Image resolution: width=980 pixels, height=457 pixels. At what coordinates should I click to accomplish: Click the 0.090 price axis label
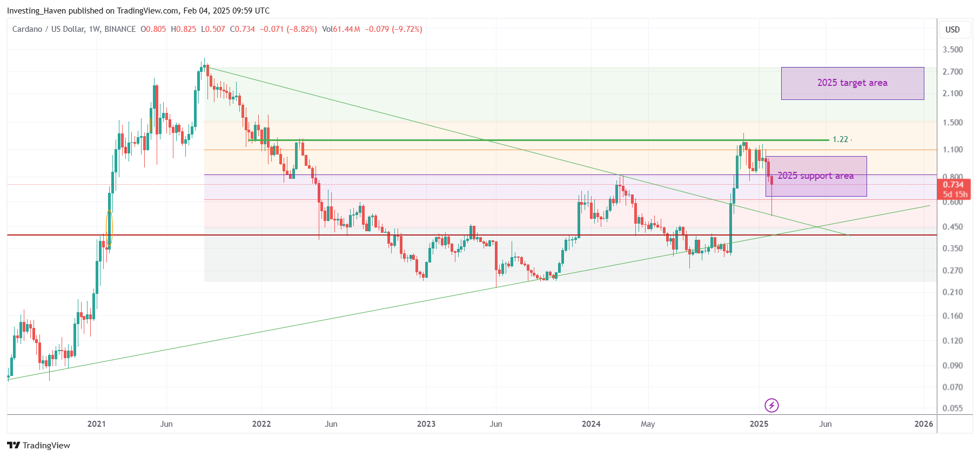click(952, 366)
